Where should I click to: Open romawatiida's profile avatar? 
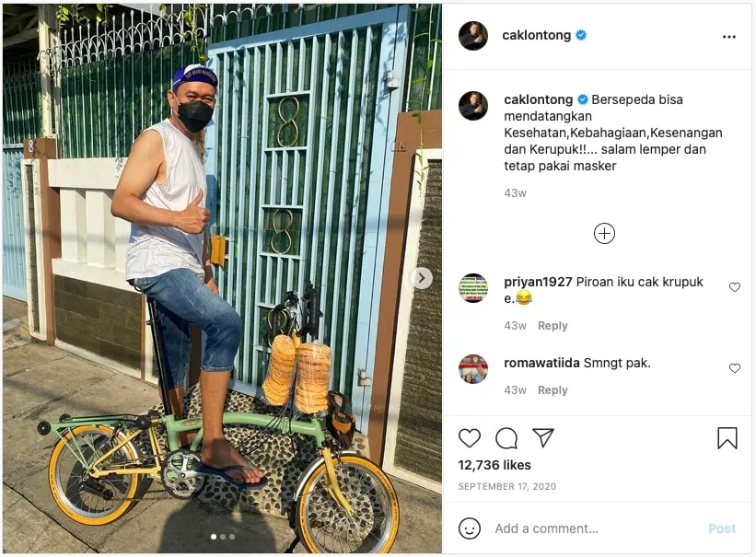tap(473, 368)
